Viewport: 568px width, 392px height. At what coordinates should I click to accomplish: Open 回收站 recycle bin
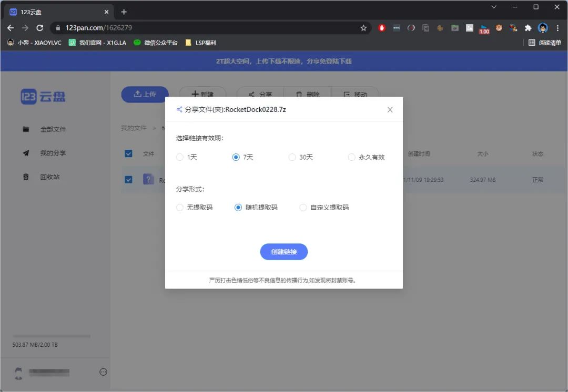(x=49, y=177)
